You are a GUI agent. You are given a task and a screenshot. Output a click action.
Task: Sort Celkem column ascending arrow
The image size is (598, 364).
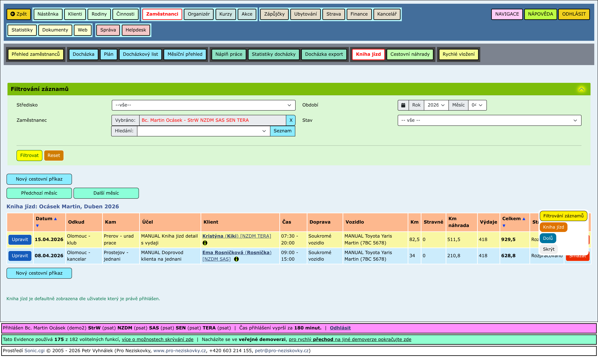coord(524,219)
